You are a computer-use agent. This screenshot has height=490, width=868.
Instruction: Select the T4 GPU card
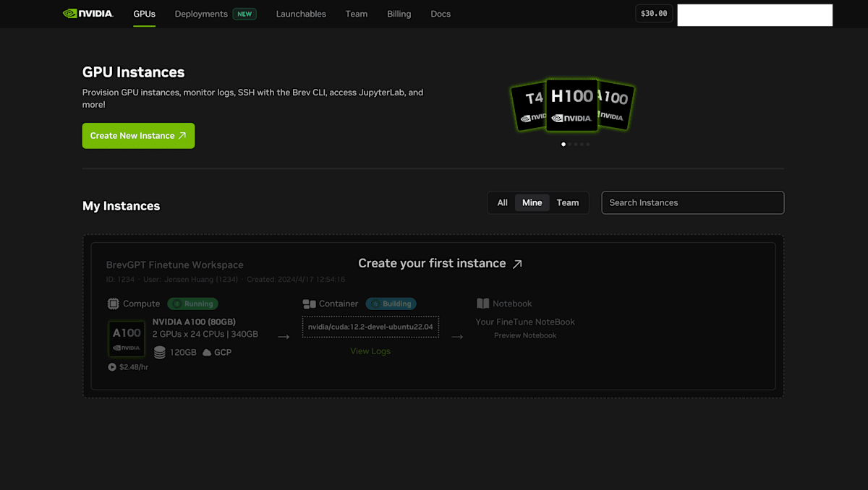point(529,107)
